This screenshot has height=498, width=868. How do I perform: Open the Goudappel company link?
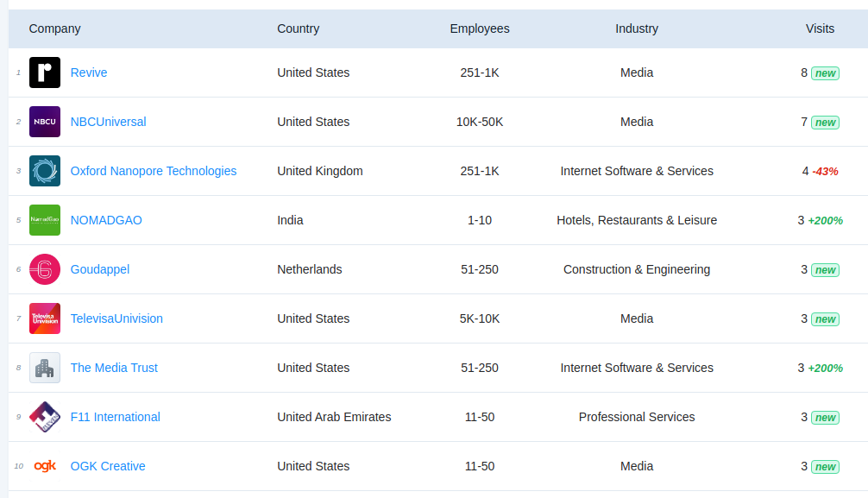coord(100,269)
